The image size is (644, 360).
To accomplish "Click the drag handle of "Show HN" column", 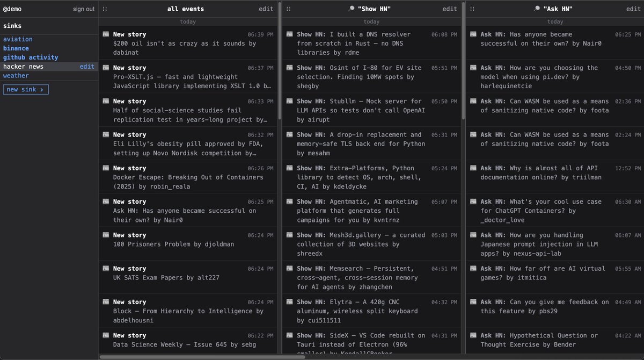I will (x=288, y=9).
